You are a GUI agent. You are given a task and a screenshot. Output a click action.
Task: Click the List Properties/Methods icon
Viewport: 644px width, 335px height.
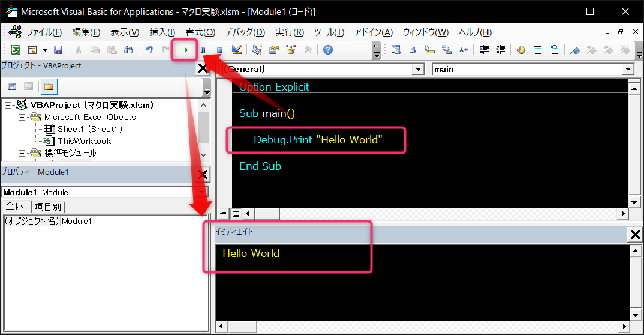click(396, 50)
